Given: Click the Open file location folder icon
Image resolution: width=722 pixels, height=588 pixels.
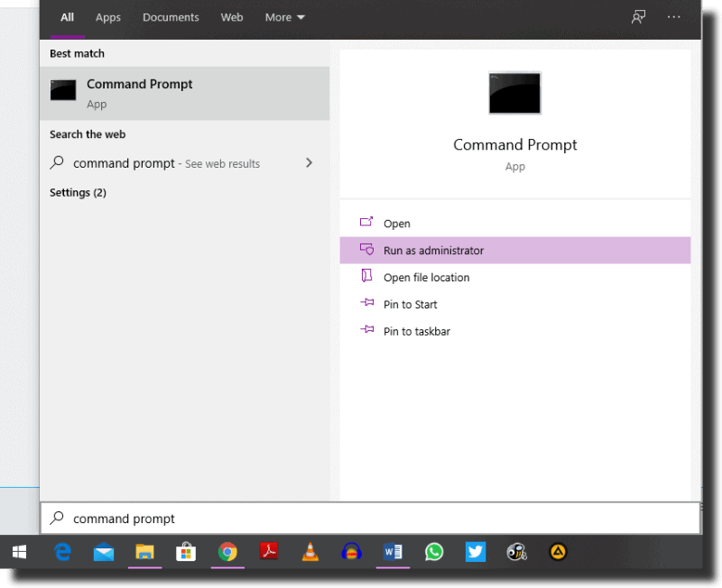Looking at the screenshot, I should [x=366, y=276].
